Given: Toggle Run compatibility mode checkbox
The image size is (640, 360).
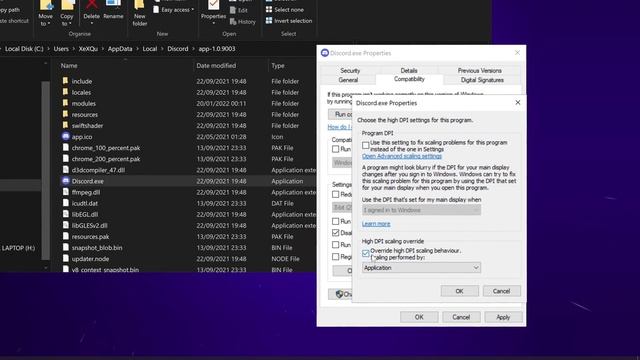Looking at the screenshot, I should point(336,149).
